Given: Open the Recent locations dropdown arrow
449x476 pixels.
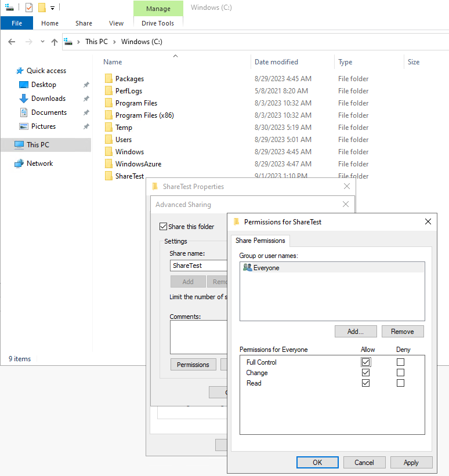Looking at the screenshot, I should click(42, 42).
